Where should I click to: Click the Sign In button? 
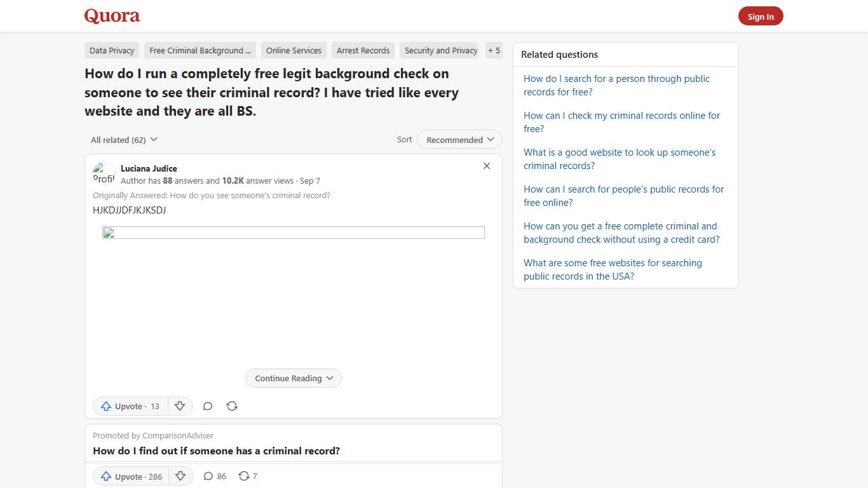[761, 16]
